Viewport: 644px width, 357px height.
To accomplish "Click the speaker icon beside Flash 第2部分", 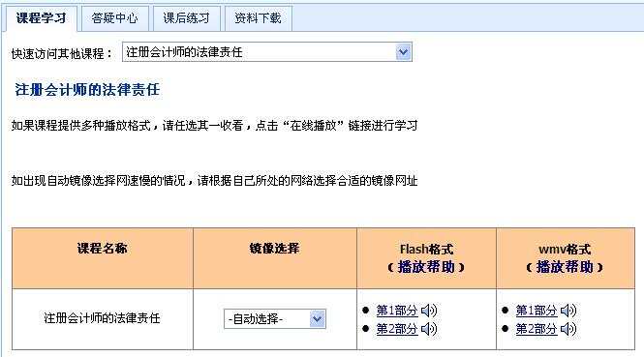I will (429, 329).
